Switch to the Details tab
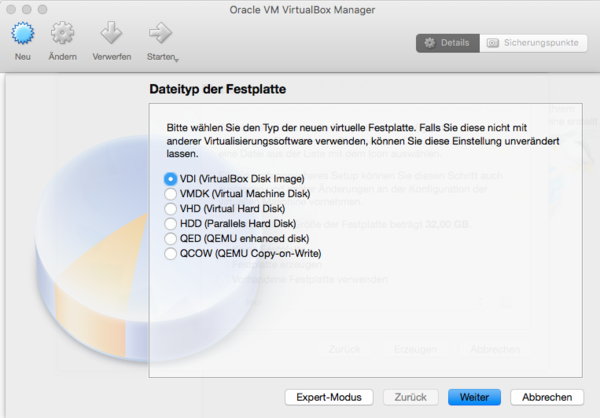The width and height of the screenshot is (600, 418). click(446, 43)
